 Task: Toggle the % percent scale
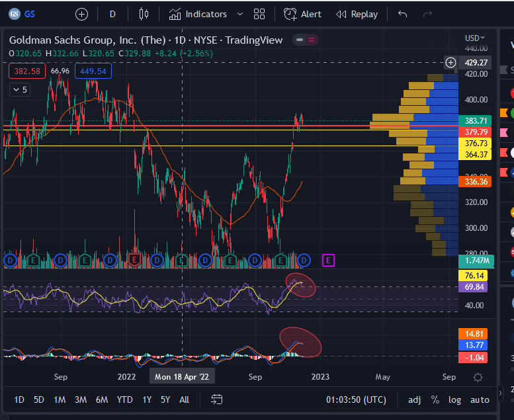click(435, 399)
